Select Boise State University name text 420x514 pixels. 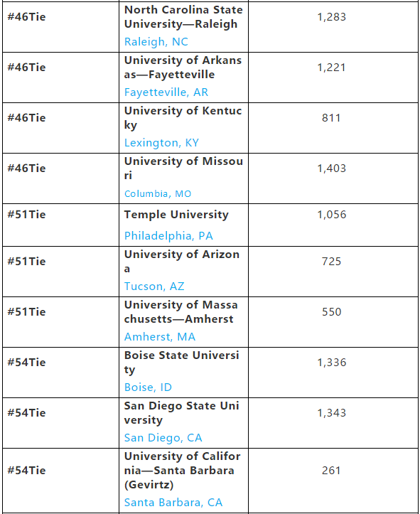tap(181, 363)
